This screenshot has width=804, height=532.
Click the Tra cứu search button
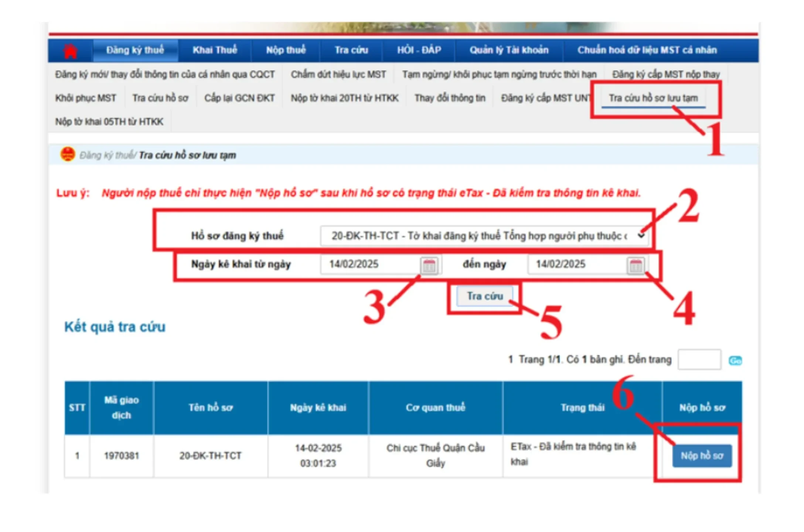point(485,296)
